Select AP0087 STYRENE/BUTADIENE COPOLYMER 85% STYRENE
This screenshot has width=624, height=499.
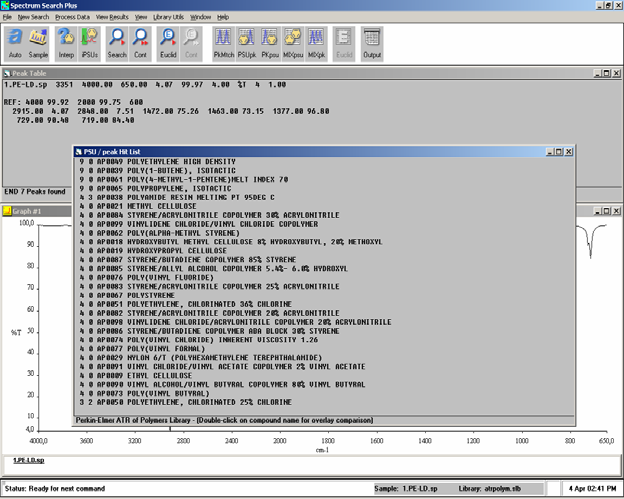187,259
